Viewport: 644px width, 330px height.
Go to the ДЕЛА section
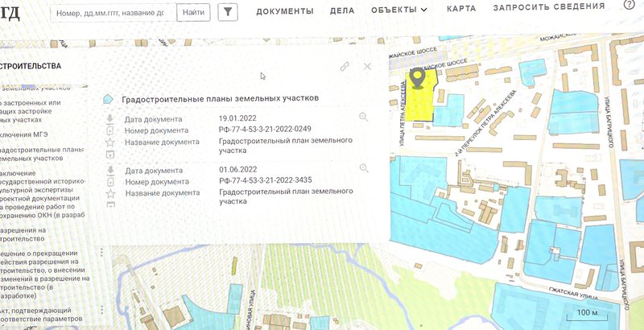point(342,10)
